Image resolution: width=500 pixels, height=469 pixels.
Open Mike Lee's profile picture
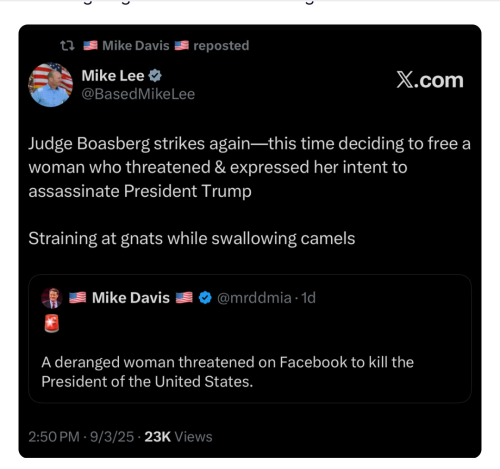point(51,85)
